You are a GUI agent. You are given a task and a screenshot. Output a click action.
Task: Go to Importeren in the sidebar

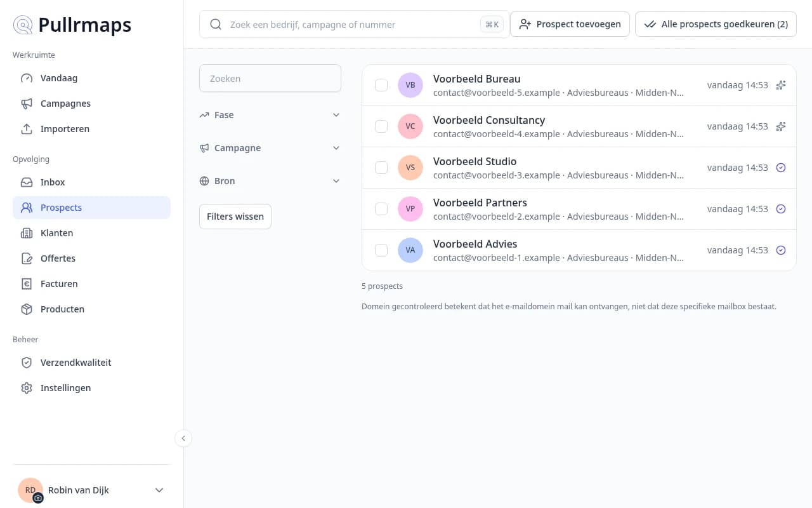pos(91,129)
